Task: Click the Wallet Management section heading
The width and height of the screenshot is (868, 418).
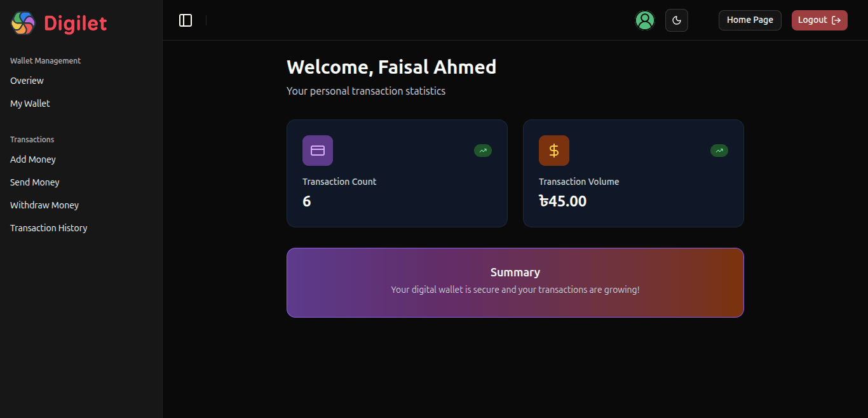Action: [x=45, y=60]
